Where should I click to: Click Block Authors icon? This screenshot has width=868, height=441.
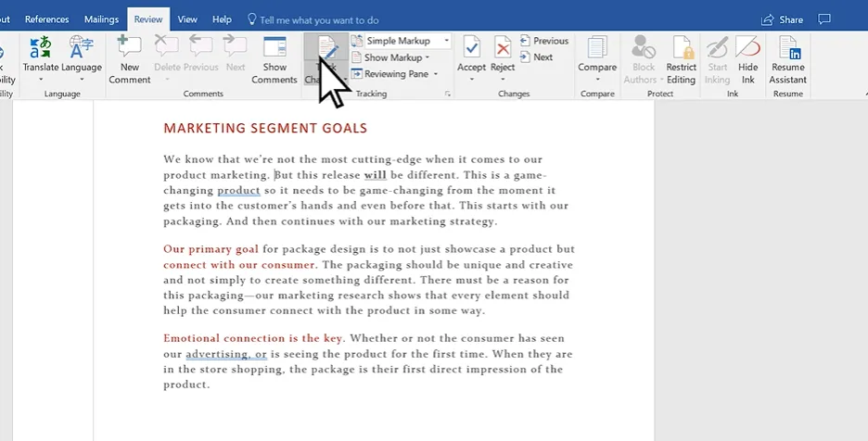pyautogui.click(x=644, y=47)
